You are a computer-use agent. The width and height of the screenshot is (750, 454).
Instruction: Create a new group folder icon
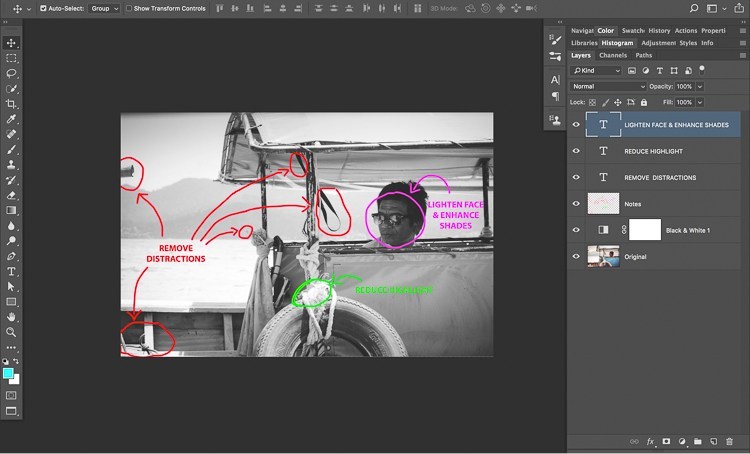coord(697,442)
